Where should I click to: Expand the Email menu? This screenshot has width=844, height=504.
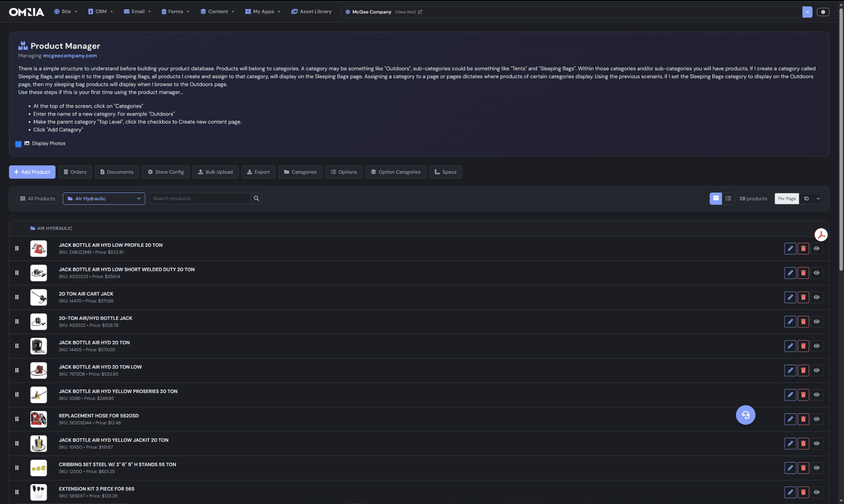137,12
